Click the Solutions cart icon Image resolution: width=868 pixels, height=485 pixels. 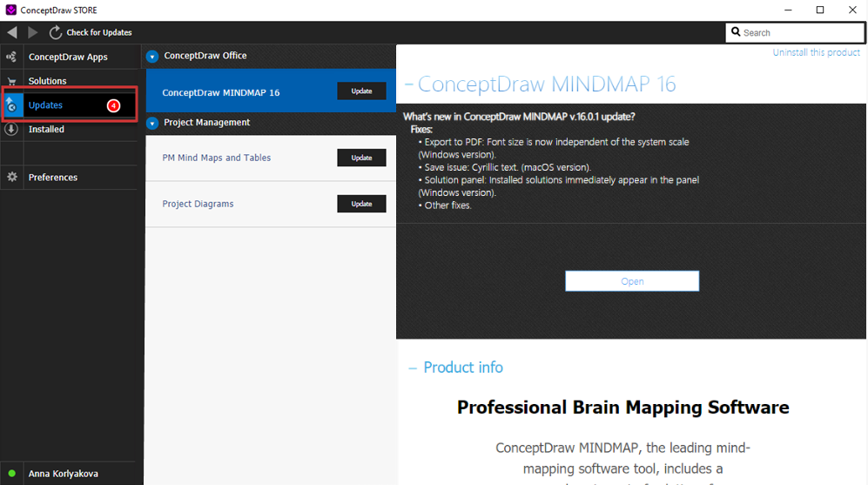[11, 81]
